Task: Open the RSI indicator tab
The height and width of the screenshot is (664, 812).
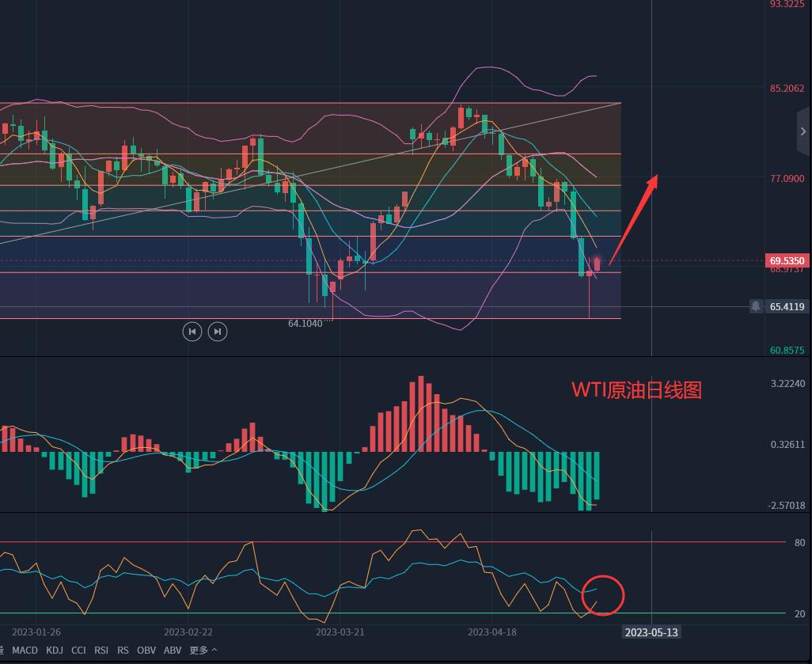Action: click(101, 651)
